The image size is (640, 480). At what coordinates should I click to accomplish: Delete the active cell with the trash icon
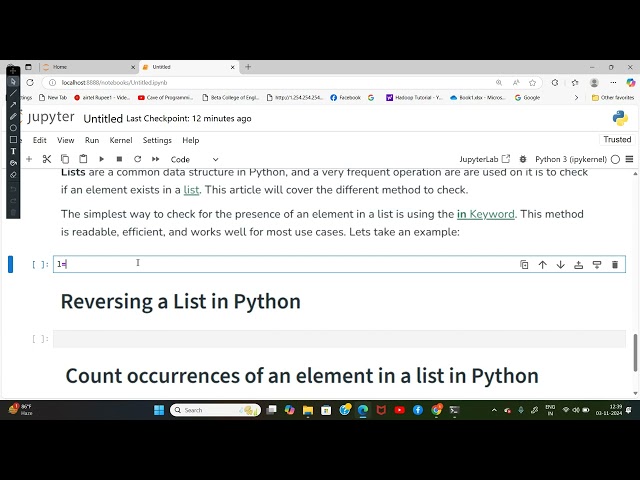point(615,264)
